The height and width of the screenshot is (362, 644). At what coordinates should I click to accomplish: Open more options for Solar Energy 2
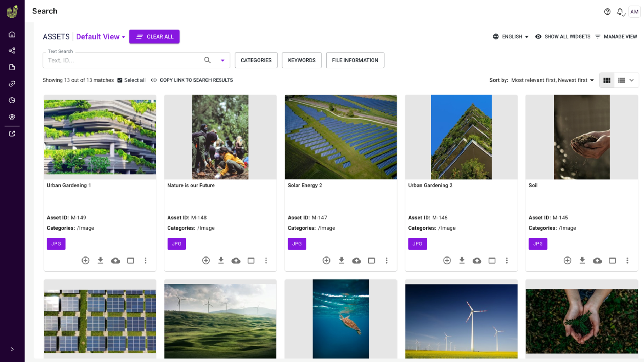pos(387,261)
